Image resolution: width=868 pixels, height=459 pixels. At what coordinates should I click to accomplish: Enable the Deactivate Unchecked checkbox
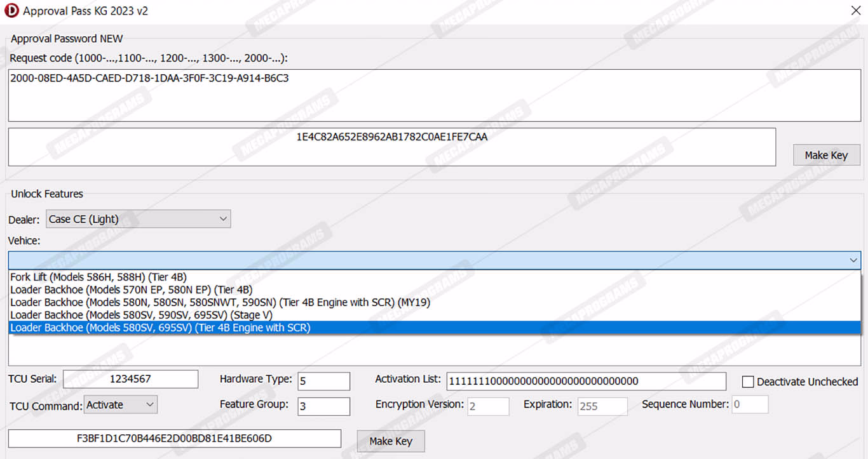coord(748,382)
